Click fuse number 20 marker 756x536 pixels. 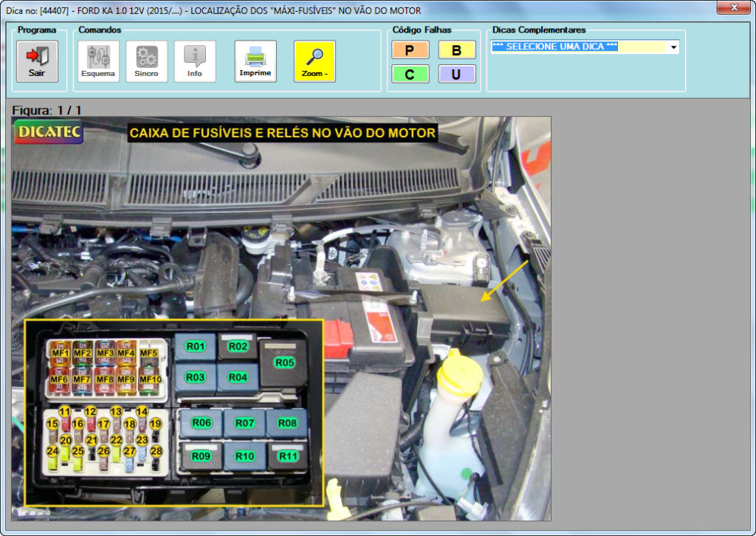pos(66,440)
